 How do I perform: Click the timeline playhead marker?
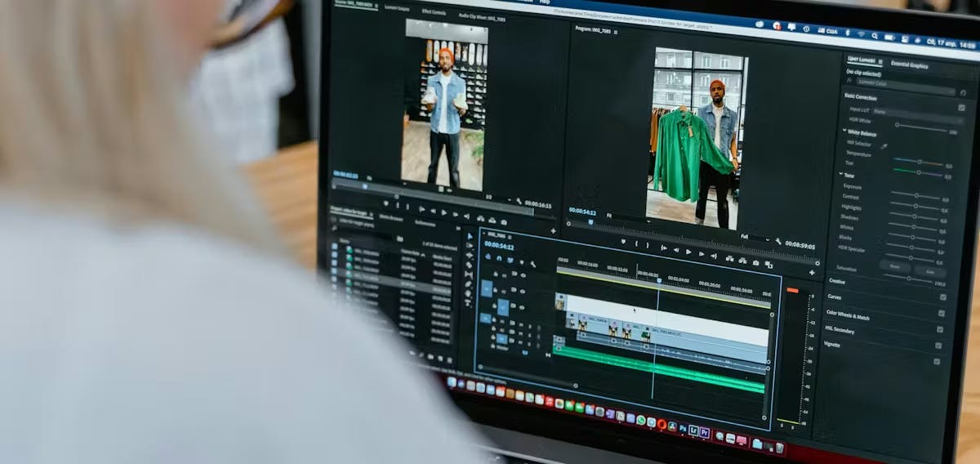(659, 280)
